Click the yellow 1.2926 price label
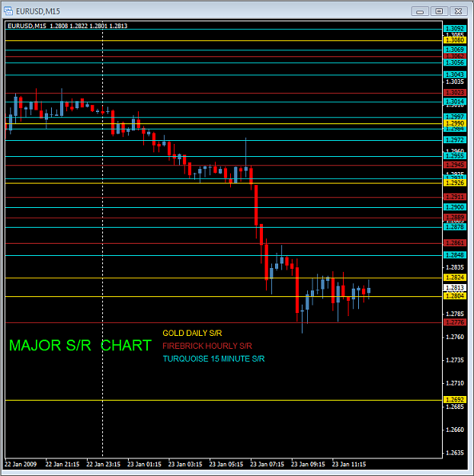 455,183
